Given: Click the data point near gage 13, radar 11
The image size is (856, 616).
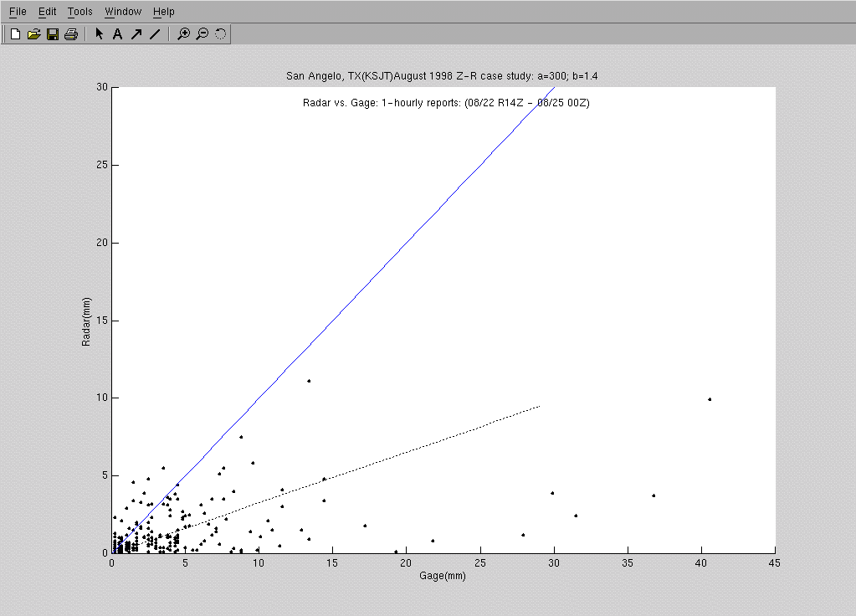Looking at the screenshot, I should tap(309, 381).
